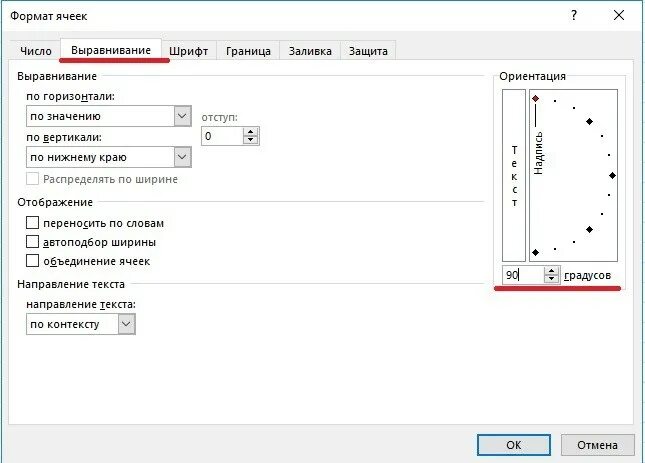The image size is (645, 463).
Task: Open the Число tab
Action: click(x=36, y=51)
